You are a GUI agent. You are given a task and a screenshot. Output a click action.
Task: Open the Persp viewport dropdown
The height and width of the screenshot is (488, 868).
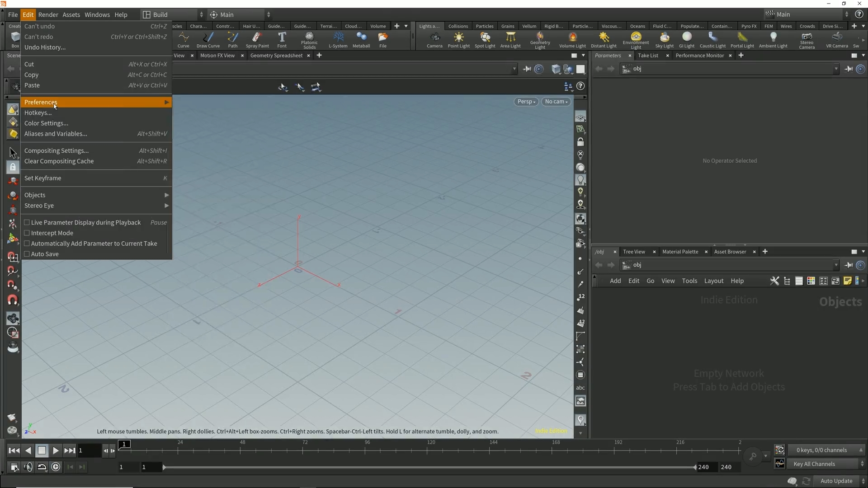[526, 102]
